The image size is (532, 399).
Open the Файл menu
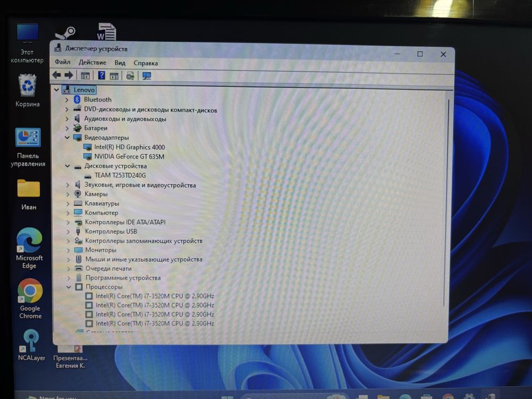(x=63, y=62)
